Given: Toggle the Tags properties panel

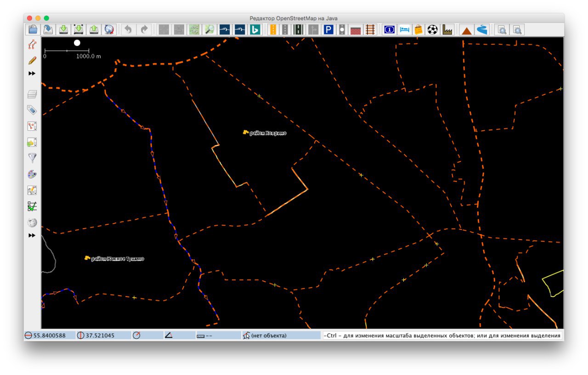Looking at the screenshot, I should pos(32,110).
